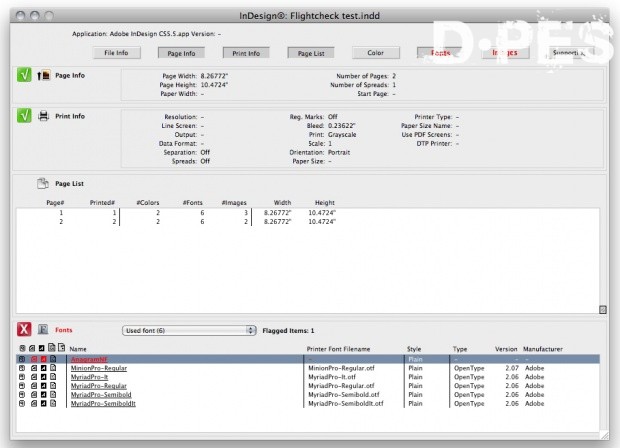Image resolution: width=620 pixels, height=448 pixels.
Task: Click the Type column header
Action: (460, 349)
